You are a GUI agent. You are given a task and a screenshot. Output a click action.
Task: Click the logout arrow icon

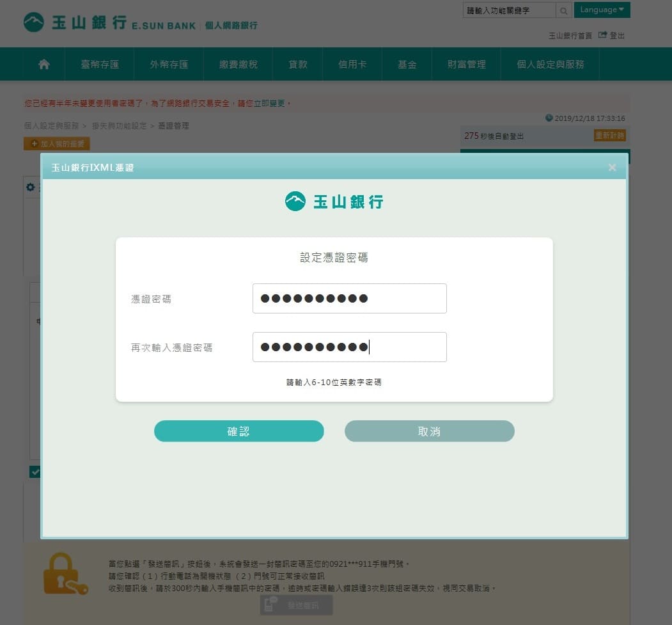(602, 35)
